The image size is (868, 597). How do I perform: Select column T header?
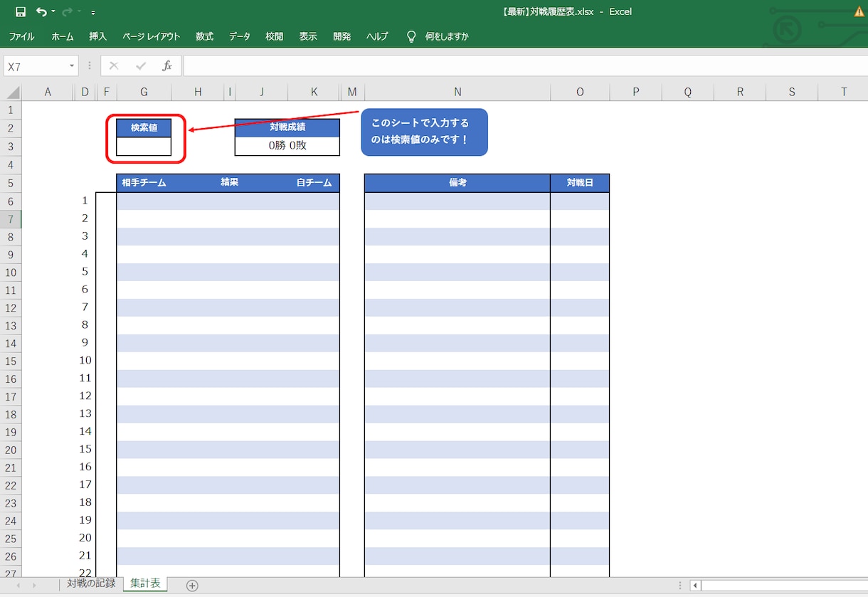pos(844,92)
